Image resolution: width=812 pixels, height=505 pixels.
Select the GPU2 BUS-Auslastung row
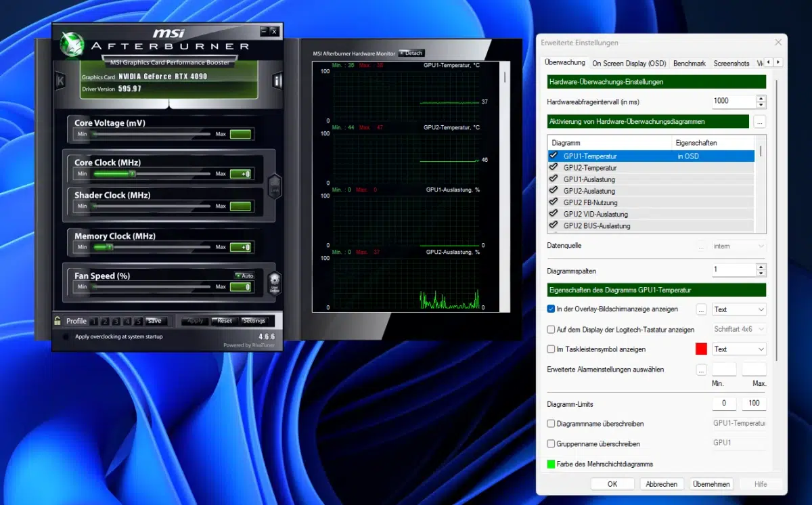(x=650, y=225)
